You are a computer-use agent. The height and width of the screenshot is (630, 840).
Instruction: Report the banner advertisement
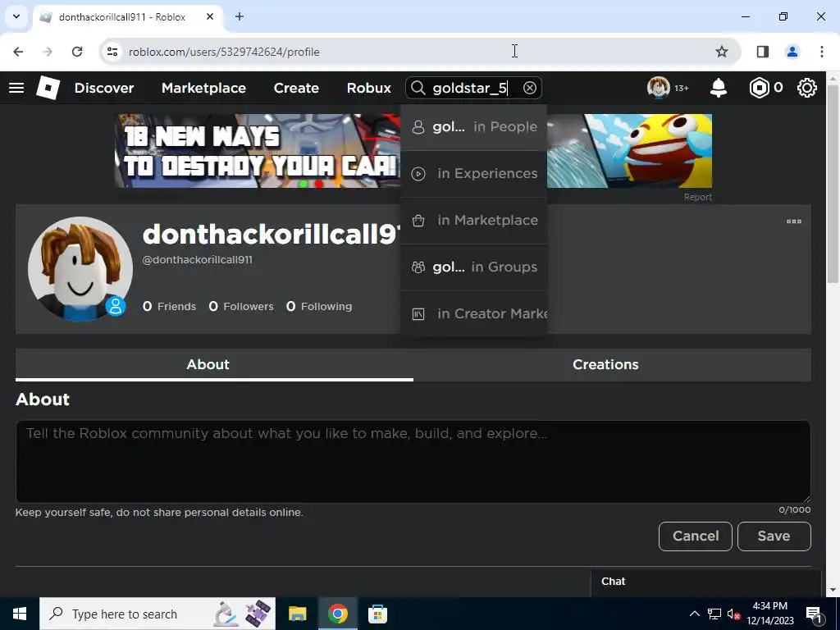point(697,197)
